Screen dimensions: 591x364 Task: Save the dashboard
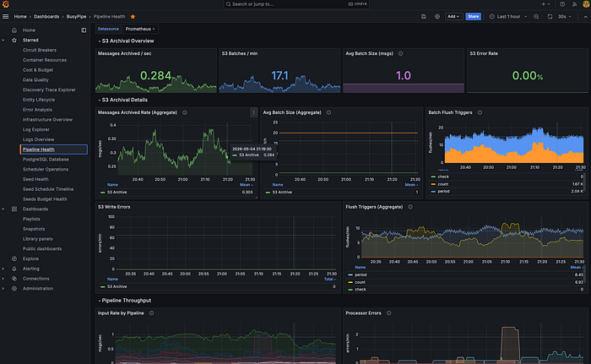(424, 17)
